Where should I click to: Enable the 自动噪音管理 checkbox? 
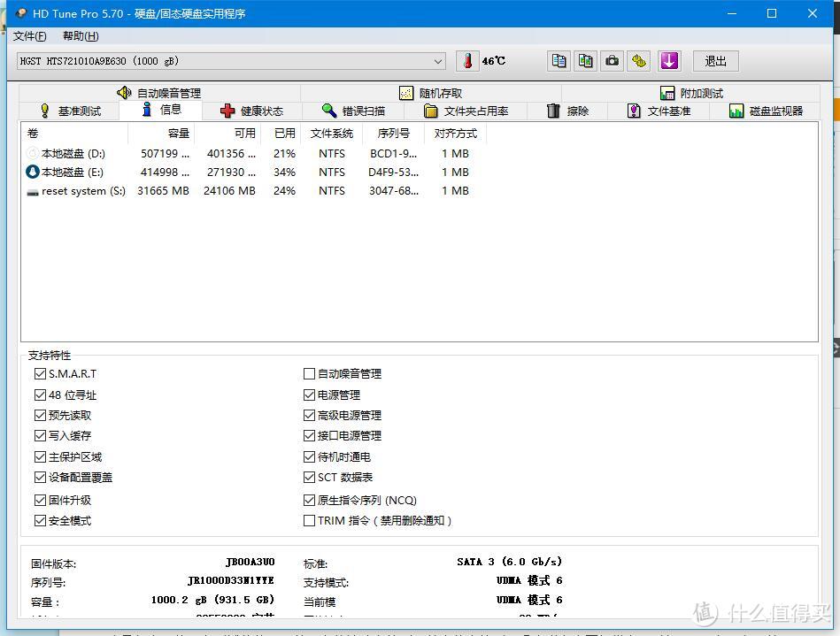pyautogui.click(x=309, y=373)
